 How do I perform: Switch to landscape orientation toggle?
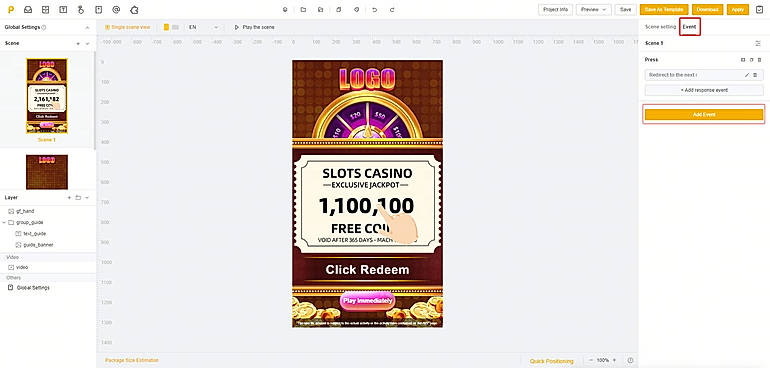[x=175, y=27]
